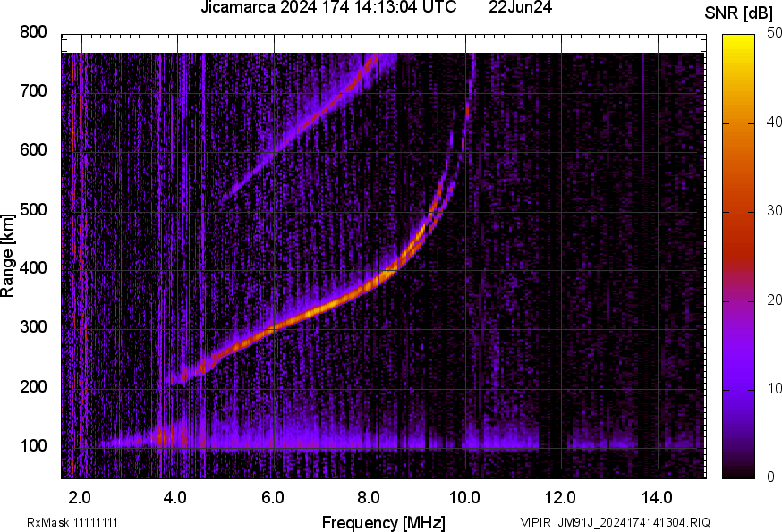Image resolution: width=782 pixels, height=532 pixels.
Task: Click frequency tick label 2.0
Action: pyautogui.click(x=80, y=497)
